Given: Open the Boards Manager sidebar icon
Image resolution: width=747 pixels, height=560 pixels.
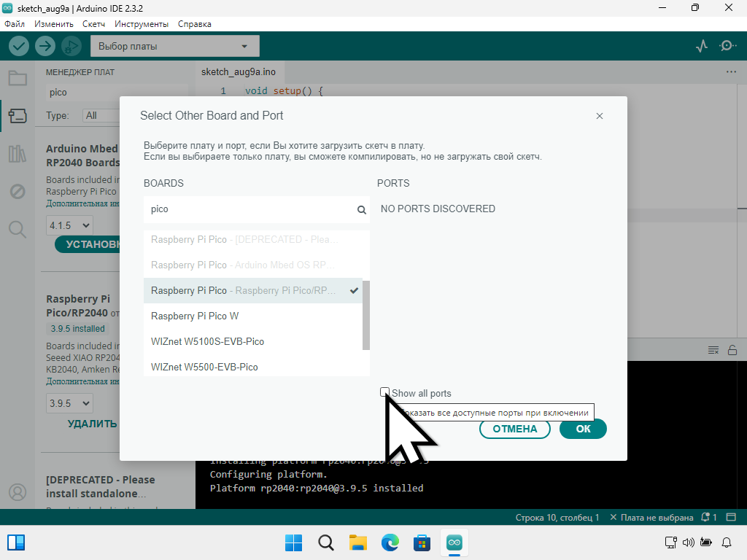Looking at the screenshot, I should pyautogui.click(x=18, y=116).
